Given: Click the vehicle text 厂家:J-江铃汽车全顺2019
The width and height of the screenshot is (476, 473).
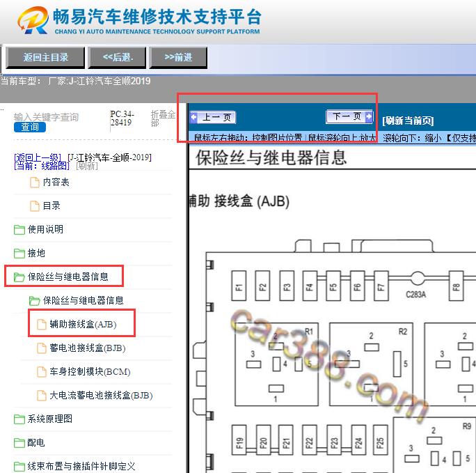Looking at the screenshot, I should pos(100,81).
